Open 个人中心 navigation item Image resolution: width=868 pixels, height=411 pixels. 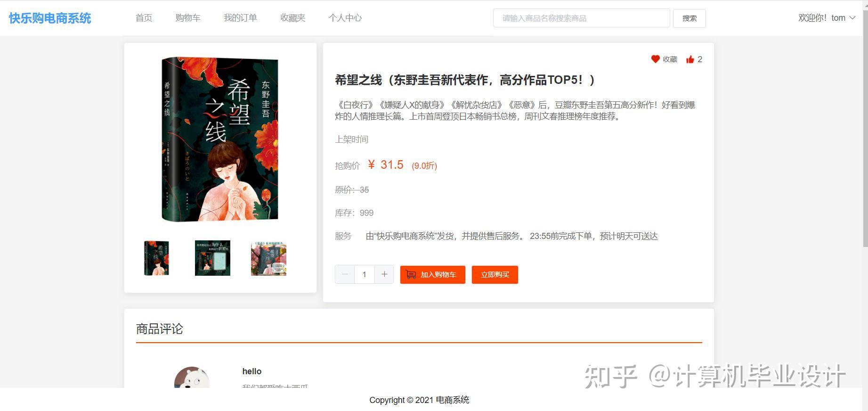[x=345, y=18]
